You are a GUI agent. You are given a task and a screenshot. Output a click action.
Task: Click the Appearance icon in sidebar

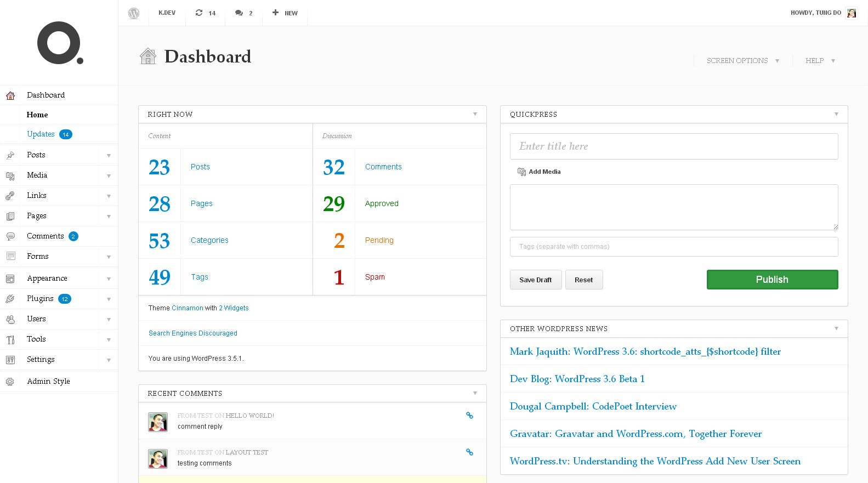tap(10, 279)
